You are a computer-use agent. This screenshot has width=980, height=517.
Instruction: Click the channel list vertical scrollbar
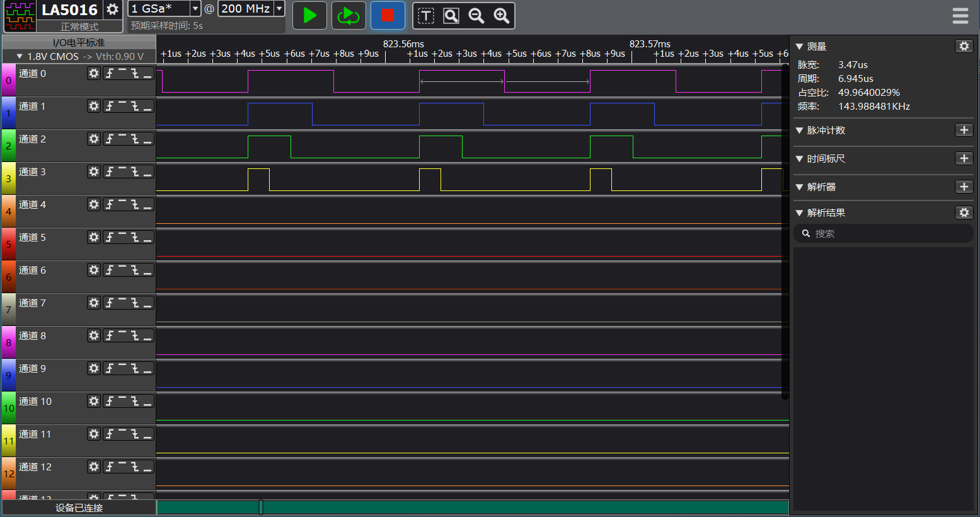785,231
